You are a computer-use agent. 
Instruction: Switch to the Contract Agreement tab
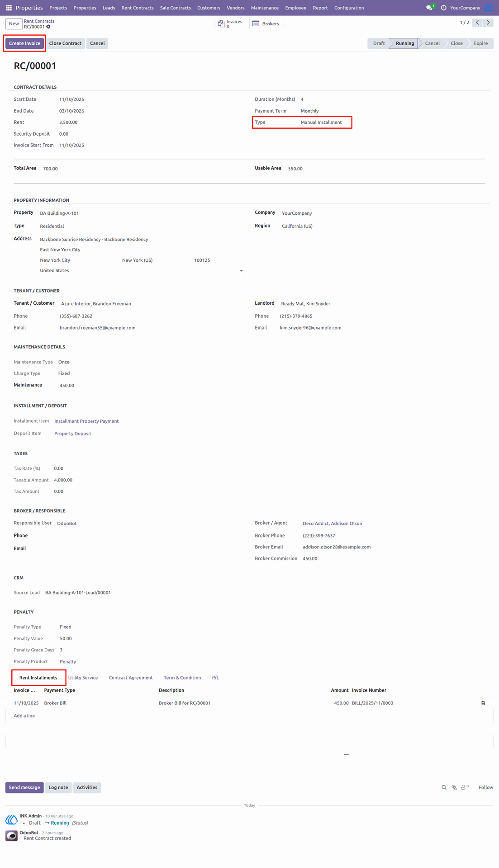tap(131, 678)
